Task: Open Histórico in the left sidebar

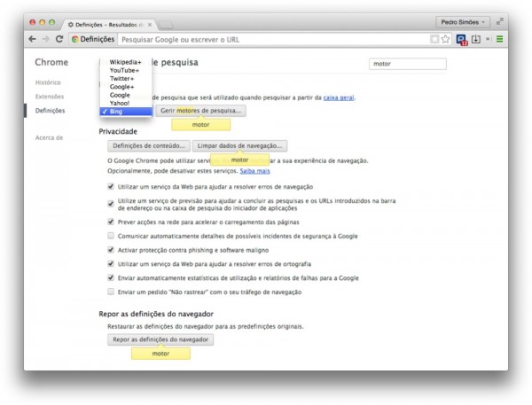Action: [x=48, y=82]
